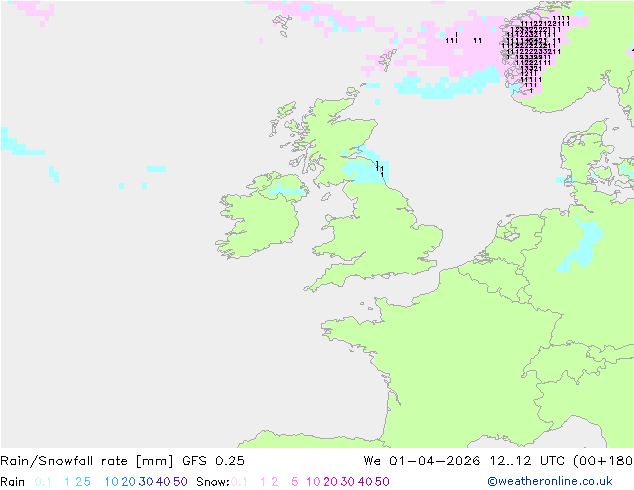
Task: Click the snow legend value 40
Action: click(365, 482)
